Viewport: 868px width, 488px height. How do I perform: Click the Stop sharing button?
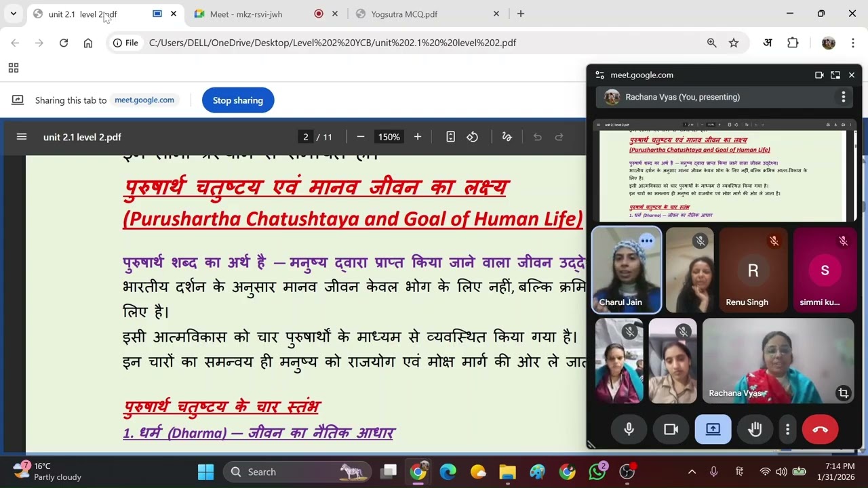pos(238,100)
